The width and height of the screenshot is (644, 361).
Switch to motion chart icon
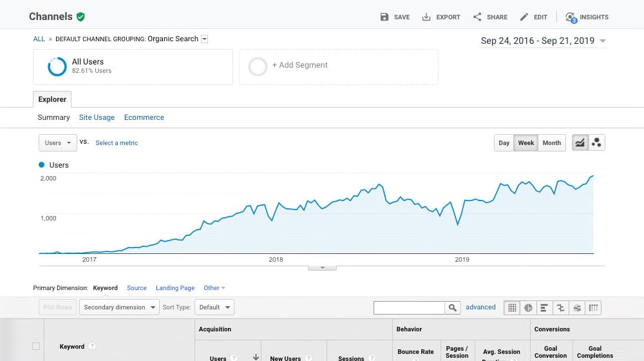pos(597,143)
